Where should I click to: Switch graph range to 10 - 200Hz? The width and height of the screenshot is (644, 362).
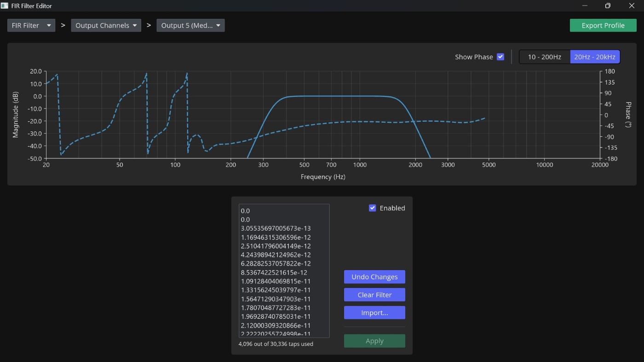(545, 57)
